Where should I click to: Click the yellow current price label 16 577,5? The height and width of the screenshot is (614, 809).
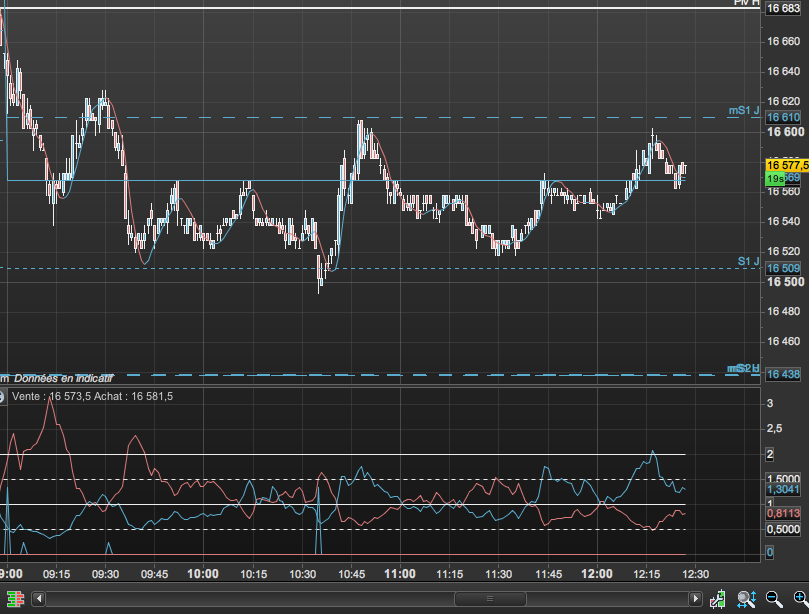tap(787, 165)
